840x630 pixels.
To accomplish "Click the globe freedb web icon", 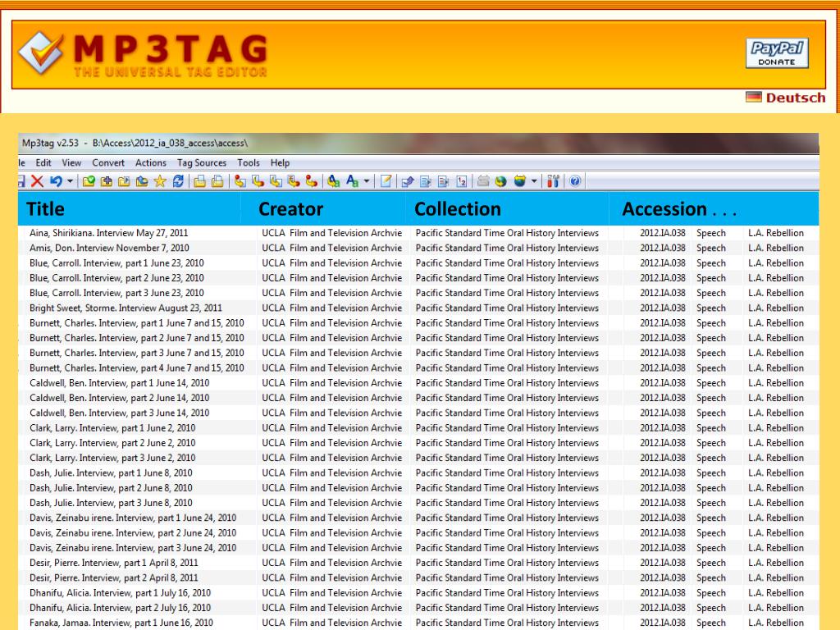I will [x=501, y=181].
